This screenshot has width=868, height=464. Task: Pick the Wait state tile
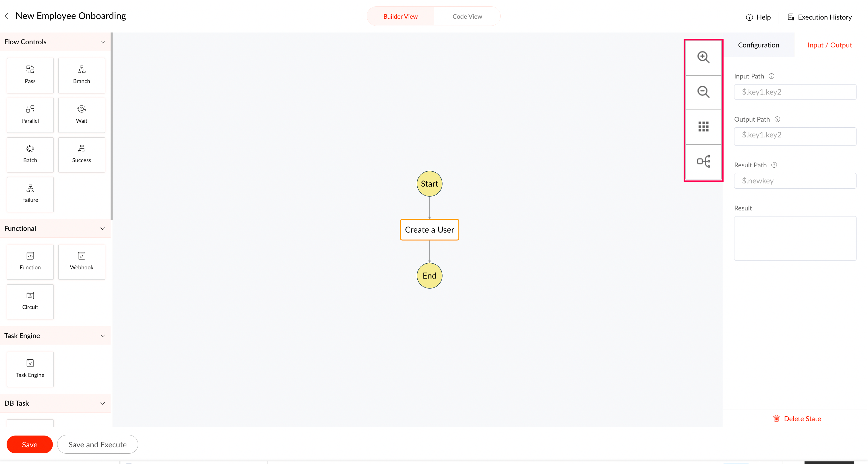coord(82,115)
